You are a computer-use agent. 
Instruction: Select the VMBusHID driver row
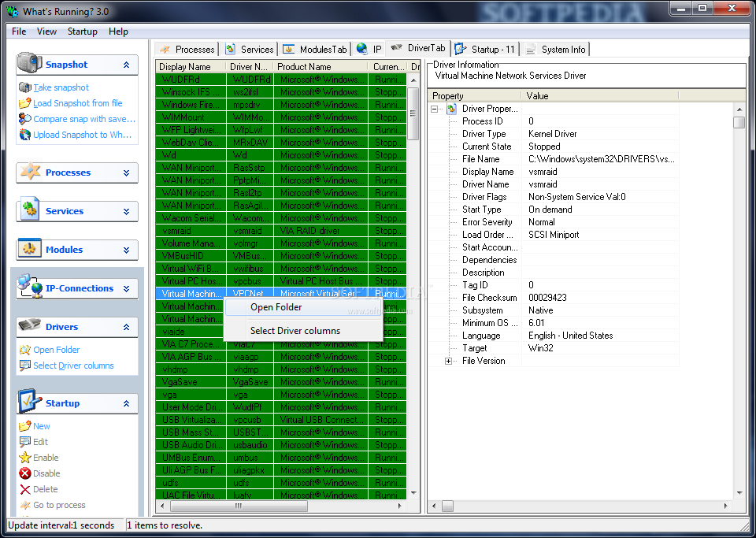click(x=281, y=255)
